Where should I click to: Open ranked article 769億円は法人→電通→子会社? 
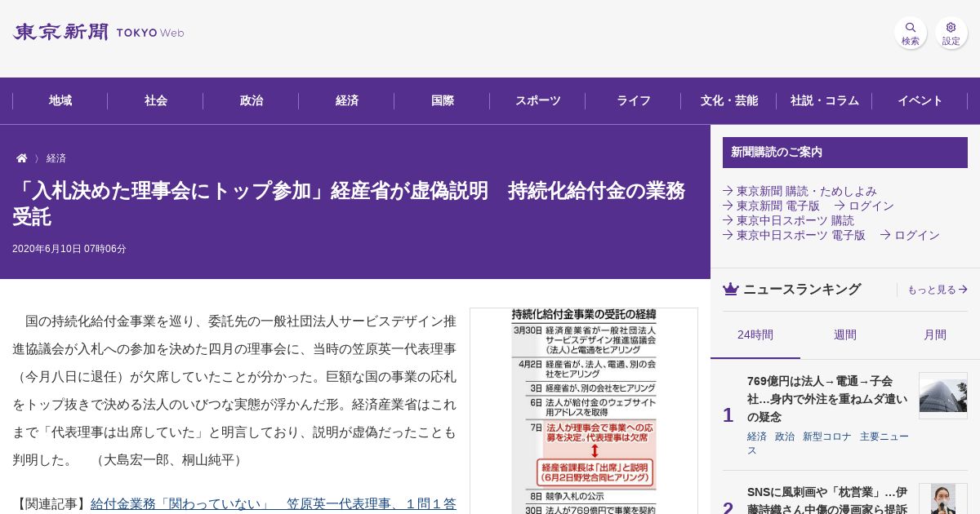click(x=827, y=399)
